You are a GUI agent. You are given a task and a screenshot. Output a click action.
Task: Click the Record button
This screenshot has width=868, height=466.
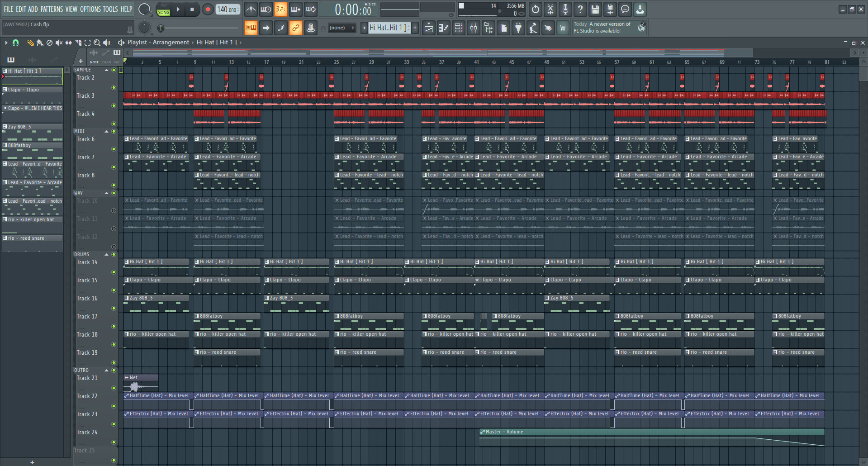[x=208, y=9]
